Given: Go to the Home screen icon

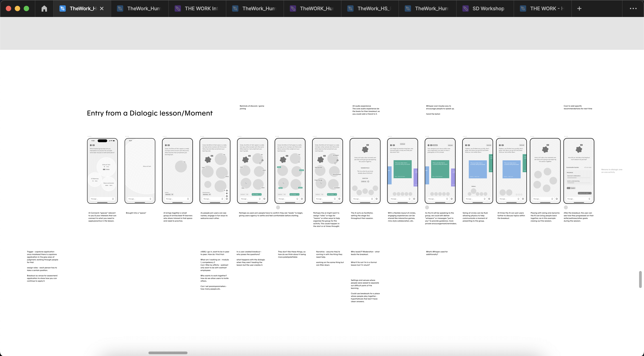Looking at the screenshot, I should pyautogui.click(x=44, y=8).
